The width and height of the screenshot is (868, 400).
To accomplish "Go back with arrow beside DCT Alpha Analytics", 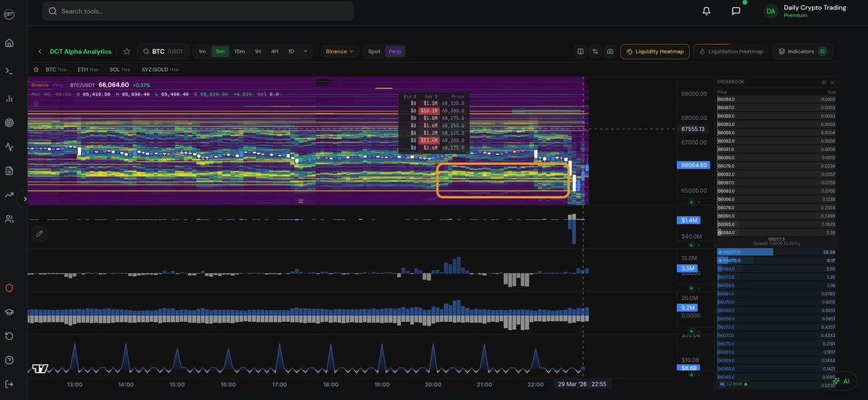I will tap(40, 51).
